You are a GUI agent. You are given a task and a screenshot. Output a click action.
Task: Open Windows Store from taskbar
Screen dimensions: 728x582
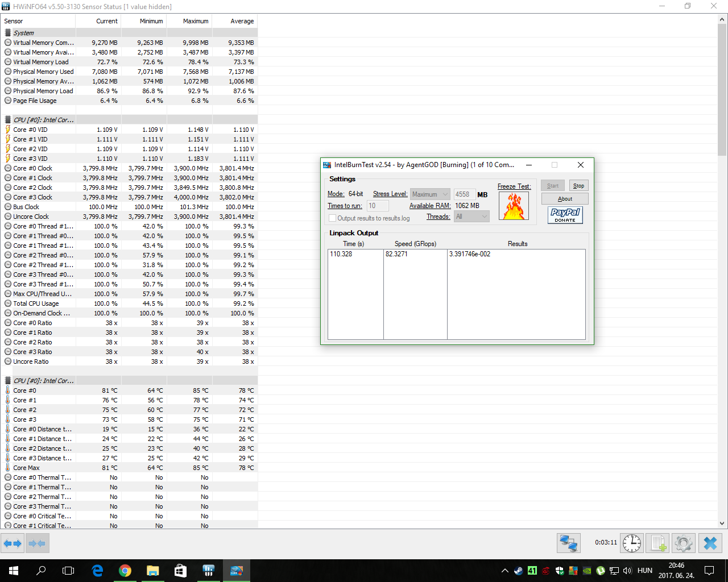pos(180,571)
